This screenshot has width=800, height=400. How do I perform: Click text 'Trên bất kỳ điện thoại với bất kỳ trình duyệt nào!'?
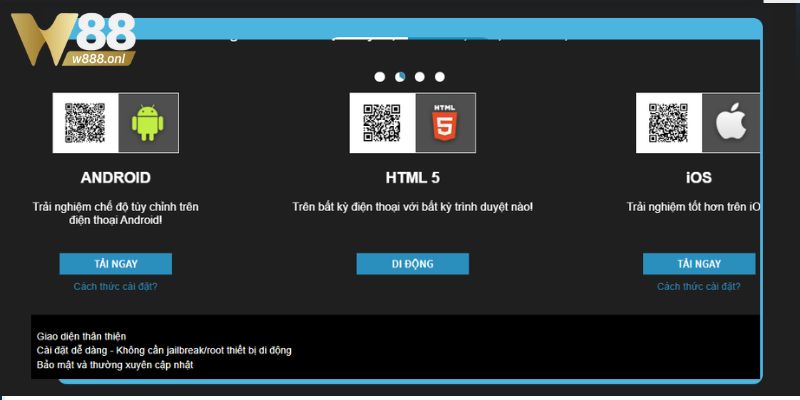coord(413,207)
